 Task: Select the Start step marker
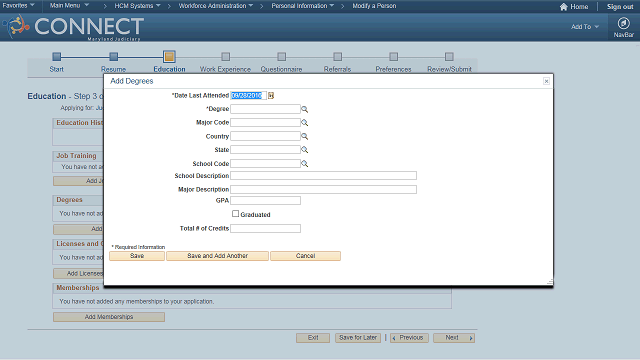(x=57, y=56)
